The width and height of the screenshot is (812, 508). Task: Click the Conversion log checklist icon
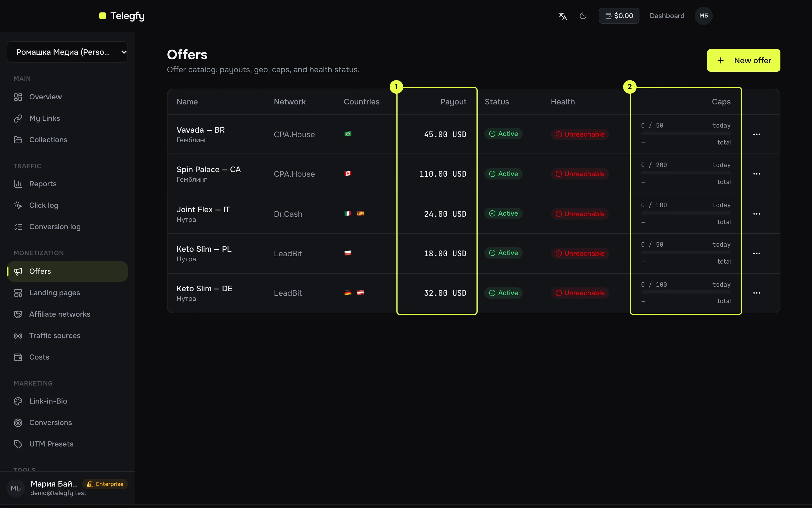pos(18,227)
